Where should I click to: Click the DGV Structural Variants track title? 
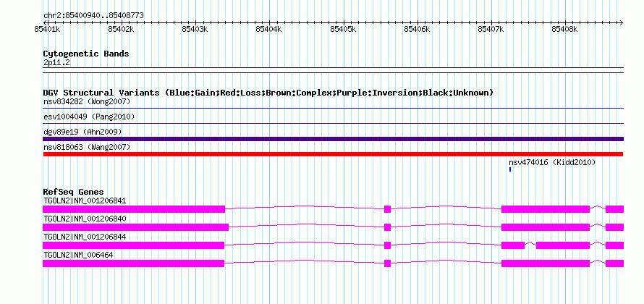click(x=268, y=93)
